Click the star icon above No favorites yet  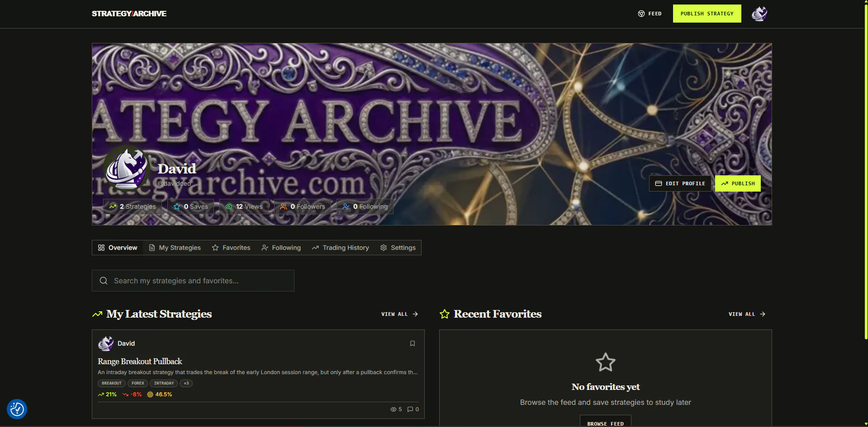606,362
